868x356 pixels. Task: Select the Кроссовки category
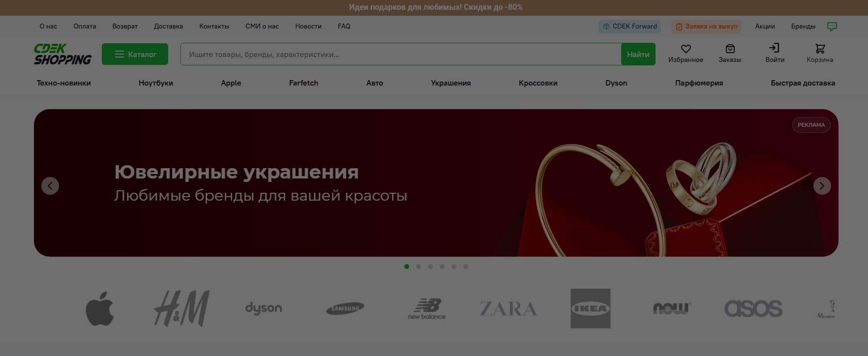[x=538, y=83]
